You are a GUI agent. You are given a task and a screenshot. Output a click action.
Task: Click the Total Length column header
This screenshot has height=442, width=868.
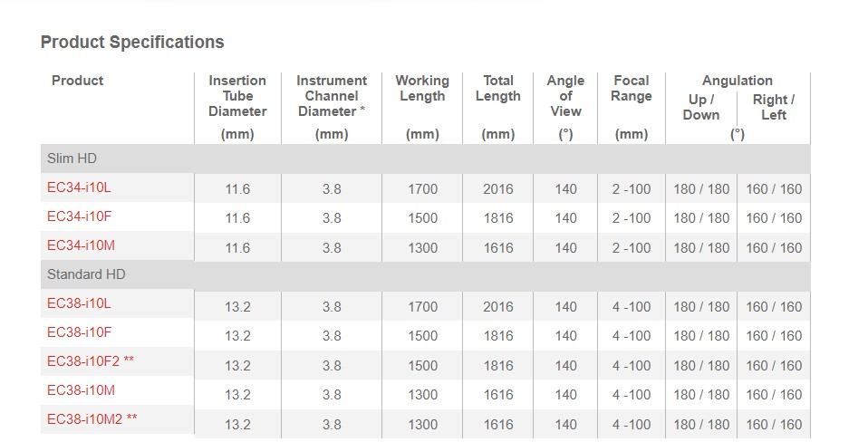[498, 88]
